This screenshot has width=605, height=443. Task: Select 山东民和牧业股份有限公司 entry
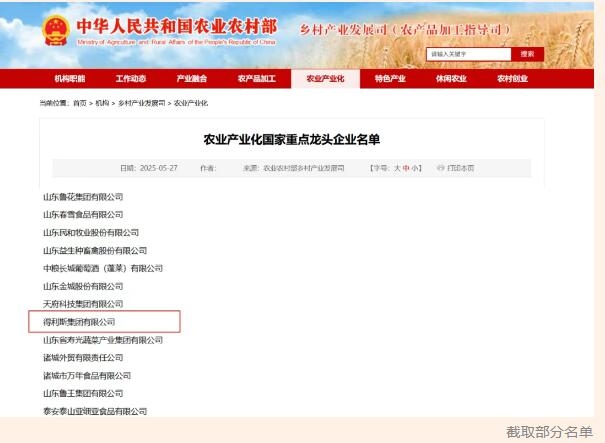pyautogui.click(x=91, y=233)
